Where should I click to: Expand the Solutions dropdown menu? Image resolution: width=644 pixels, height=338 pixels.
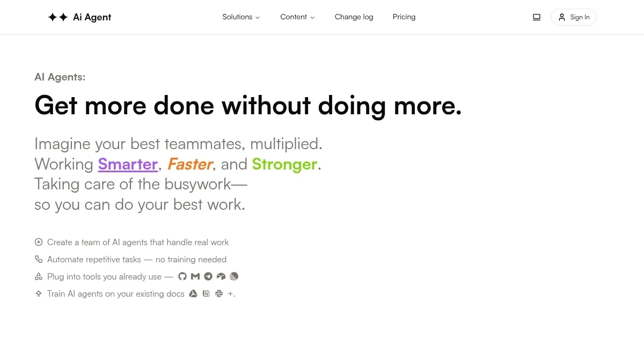pyautogui.click(x=241, y=17)
